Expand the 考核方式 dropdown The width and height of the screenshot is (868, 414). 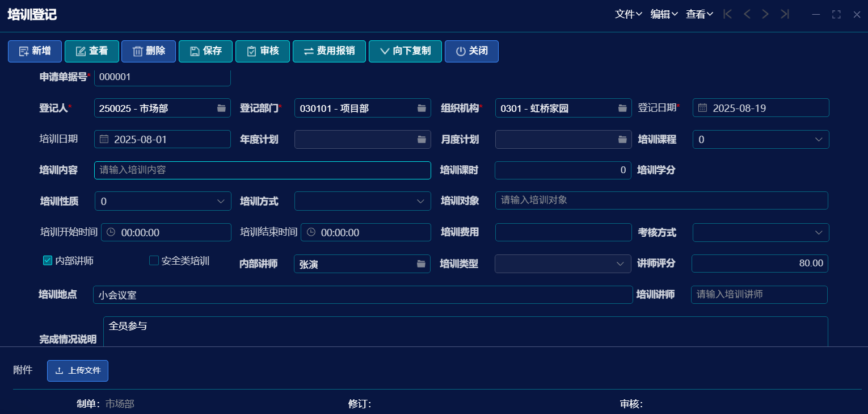819,232
